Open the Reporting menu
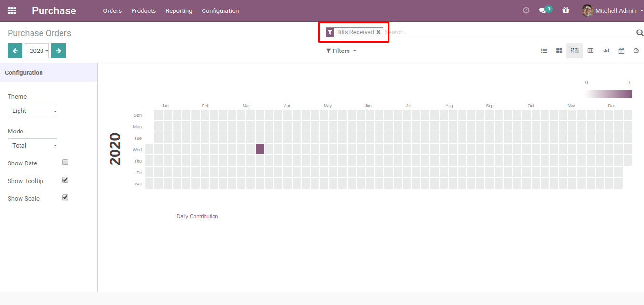Image resolution: width=644 pixels, height=305 pixels. [179, 10]
